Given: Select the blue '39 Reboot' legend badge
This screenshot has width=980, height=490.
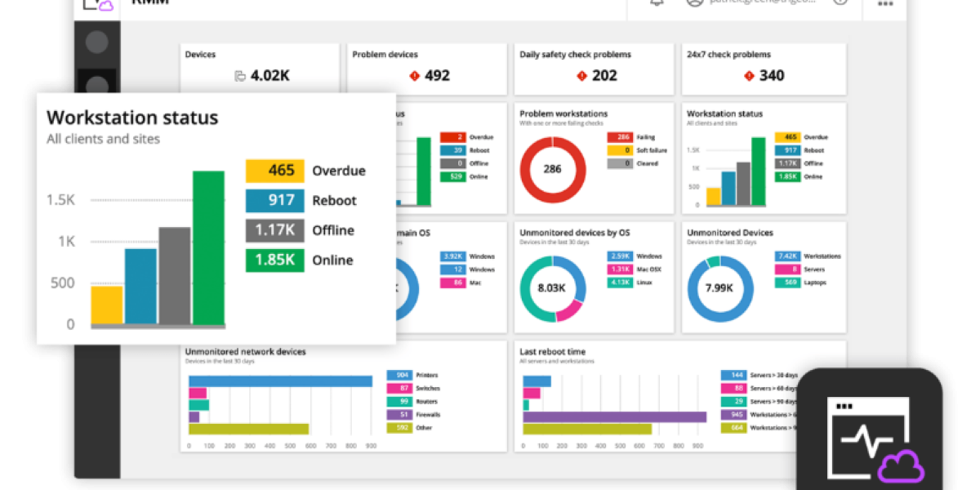Looking at the screenshot, I should point(454,150).
